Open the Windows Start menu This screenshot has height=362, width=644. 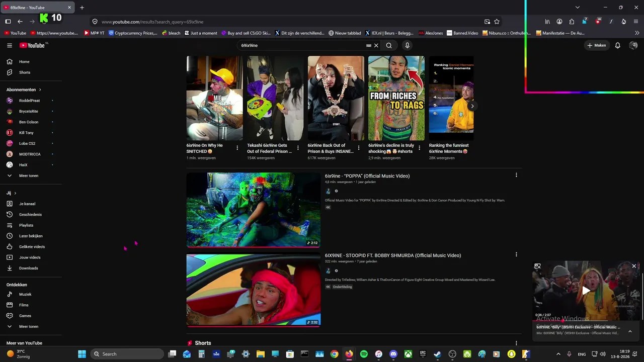82,354
